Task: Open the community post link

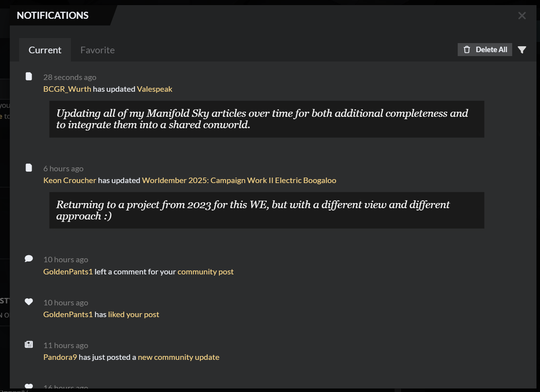Action: (x=205, y=272)
